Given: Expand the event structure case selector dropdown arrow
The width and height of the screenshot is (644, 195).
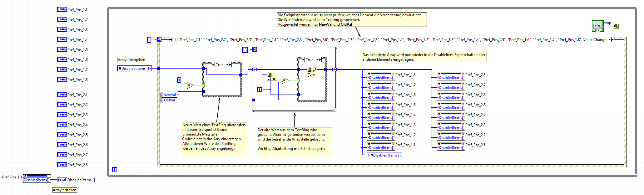Looking at the screenshot, I should pyautogui.click(x=609, y=40).
